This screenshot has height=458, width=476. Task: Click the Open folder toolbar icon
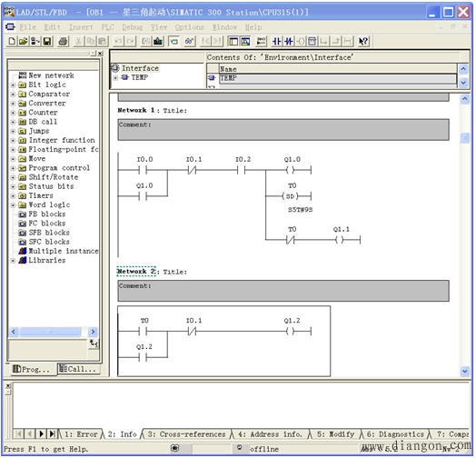(x=24, y=41)
